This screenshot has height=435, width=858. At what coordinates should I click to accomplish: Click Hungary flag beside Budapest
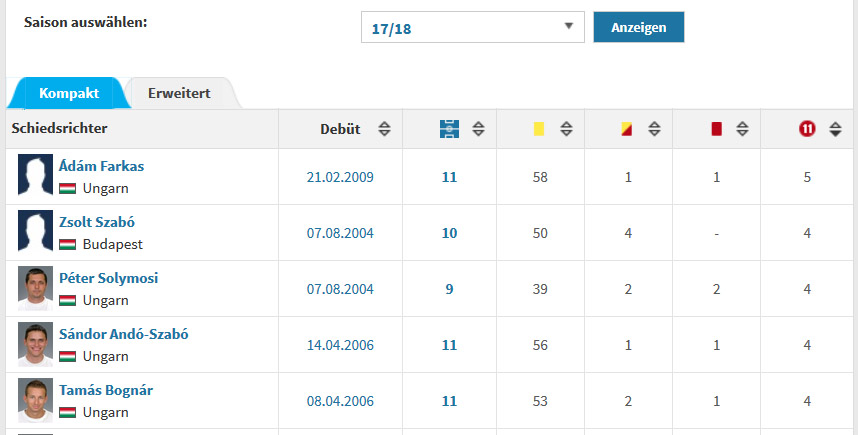(x=67, y=245)
